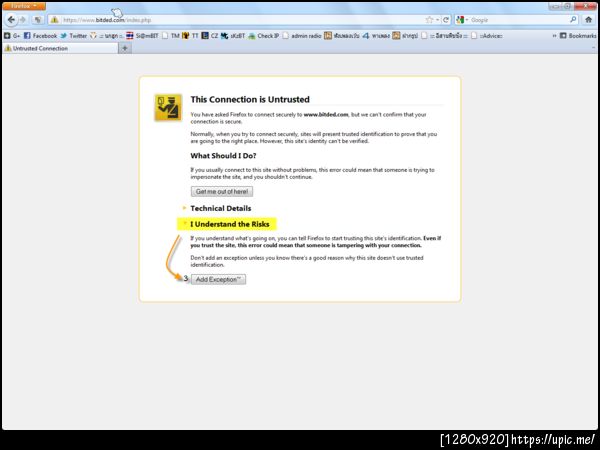The height and width of the screenshot is (450, 600).
Task: Open the Twitter bookmark
Action: point(73,36)
